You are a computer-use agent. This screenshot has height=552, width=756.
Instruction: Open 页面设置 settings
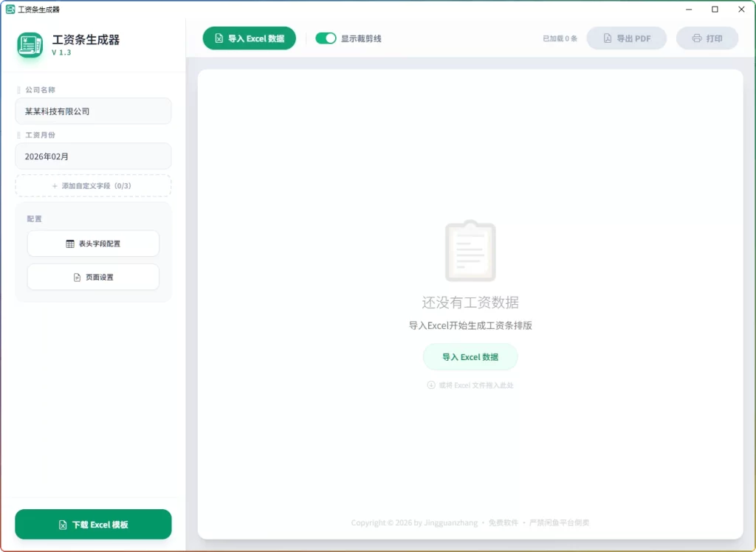click(x=93, y=277)
